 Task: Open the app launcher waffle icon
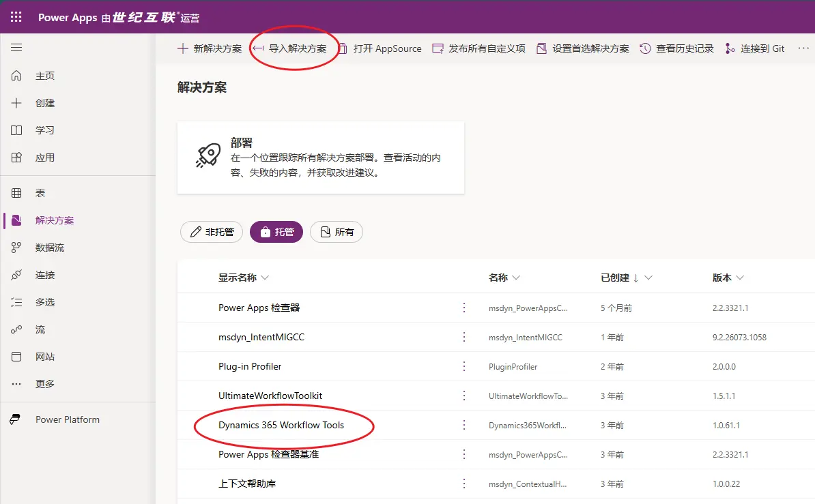click(x=16, y=17)
